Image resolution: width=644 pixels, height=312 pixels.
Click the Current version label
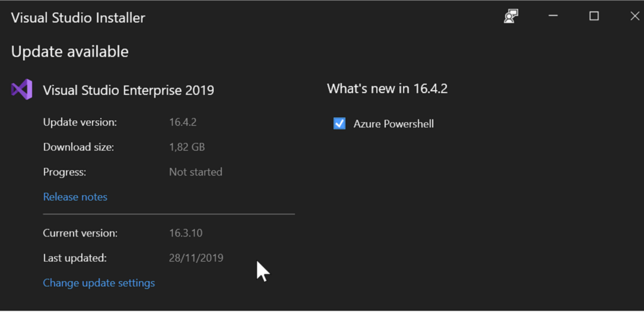pos(80,233)
